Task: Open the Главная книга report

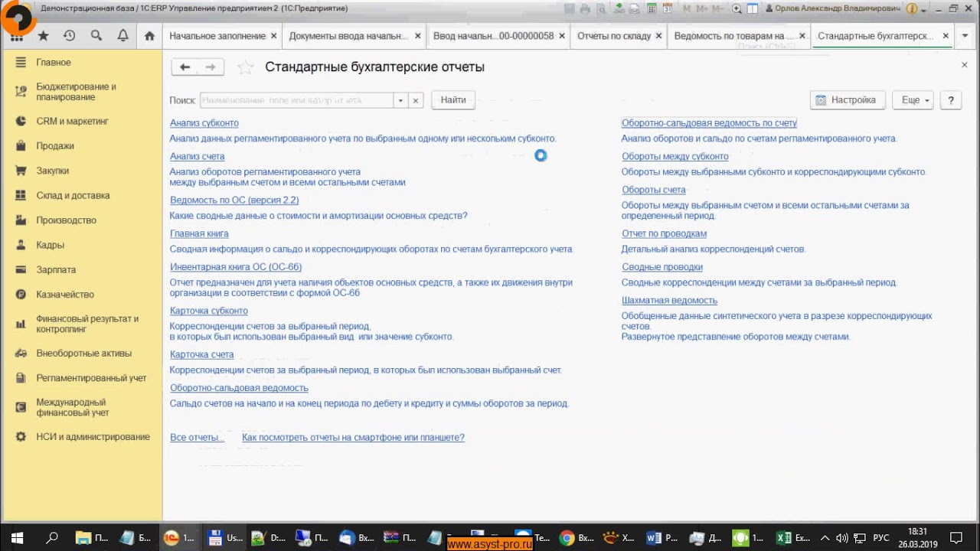Action: pos(199,233)
